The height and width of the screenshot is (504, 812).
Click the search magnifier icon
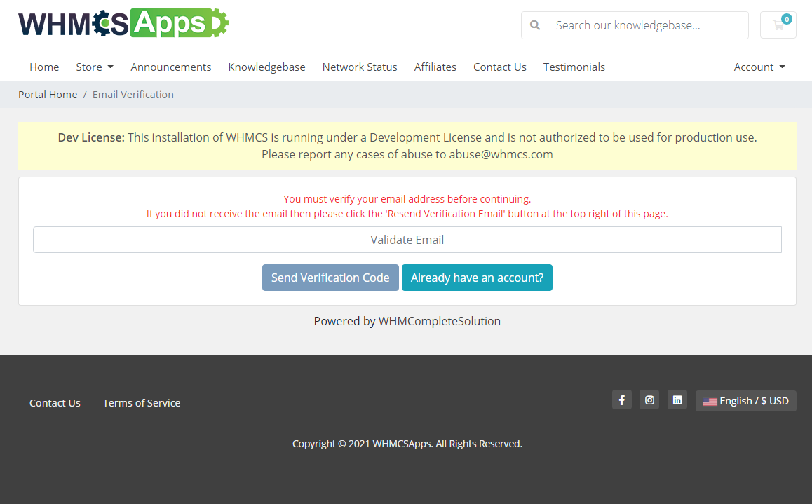tap(535, 25)
